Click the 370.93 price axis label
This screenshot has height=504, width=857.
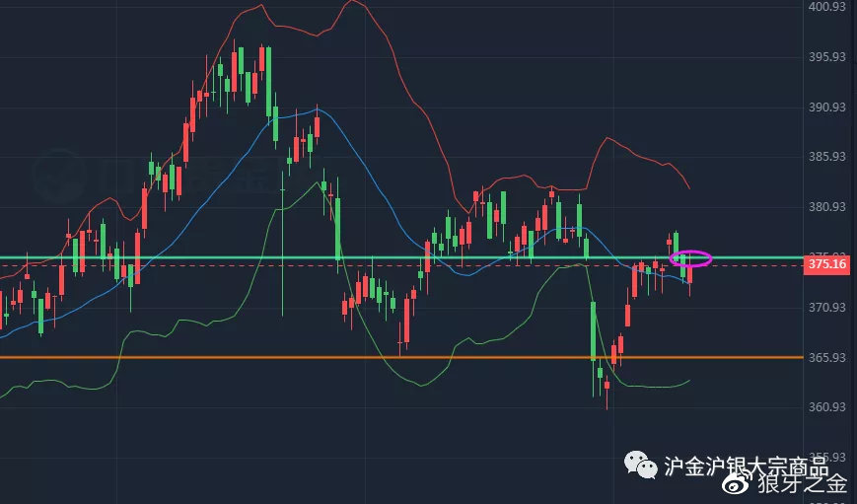826,308
